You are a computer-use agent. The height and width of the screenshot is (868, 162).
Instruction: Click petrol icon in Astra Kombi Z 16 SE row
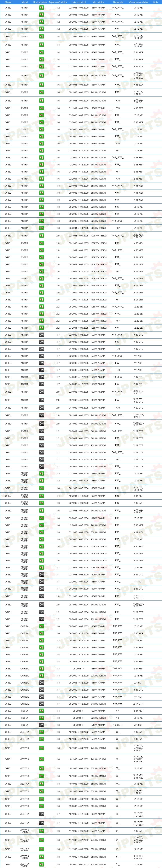[x=41, y=518]
